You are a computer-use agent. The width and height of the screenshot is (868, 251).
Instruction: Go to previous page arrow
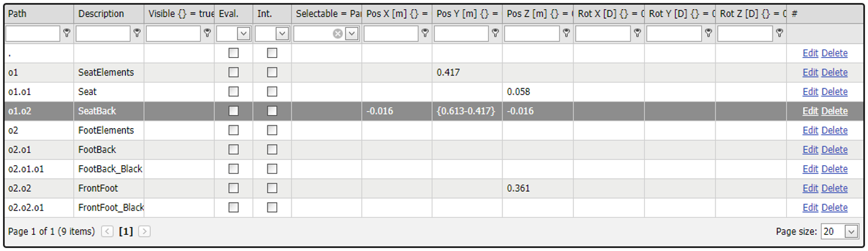point(108,231)
